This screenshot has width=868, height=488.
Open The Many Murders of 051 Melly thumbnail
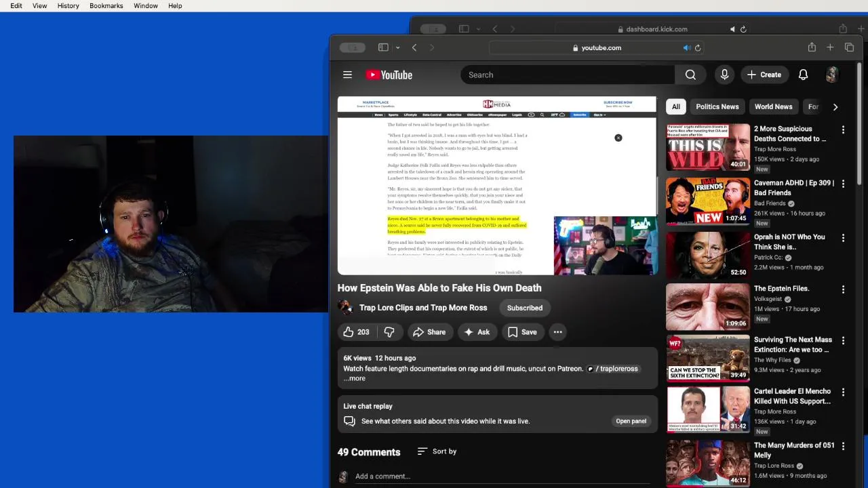tap(708, 464)
